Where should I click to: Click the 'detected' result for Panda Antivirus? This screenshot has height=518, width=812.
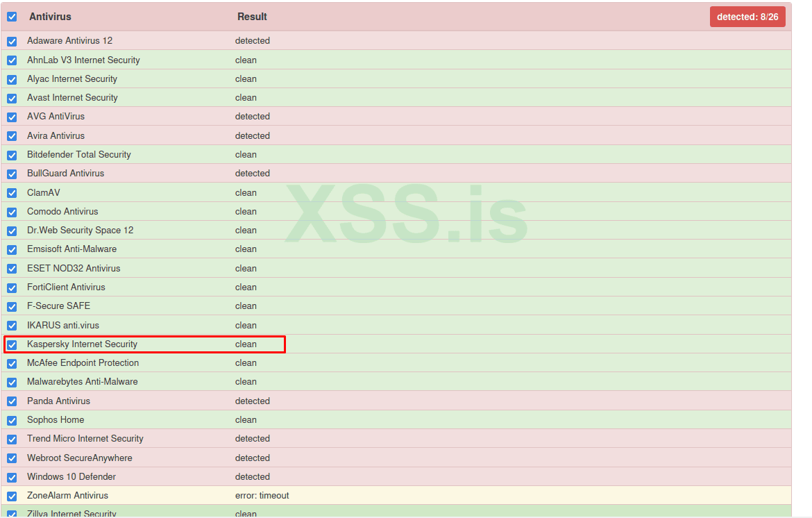point(253,401)
